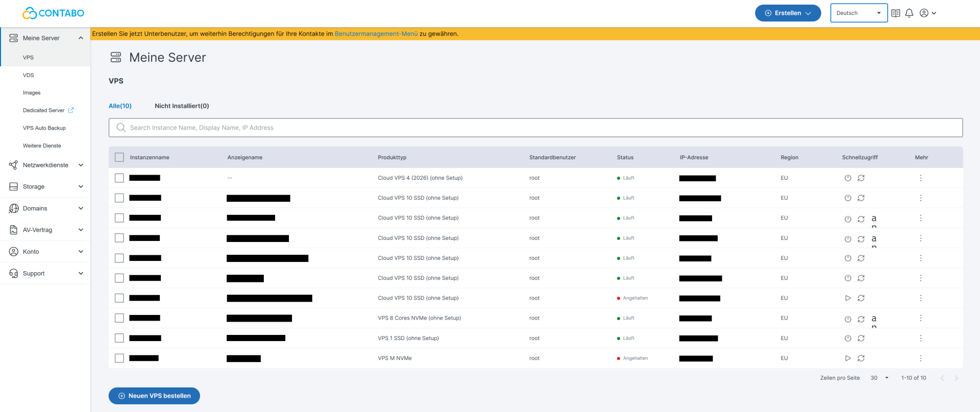Check the box for the Cloud VPS 4 (2026) row
The width and height of the screenshot is (980, 412).
pyautogui.click(x=119, y=178)
